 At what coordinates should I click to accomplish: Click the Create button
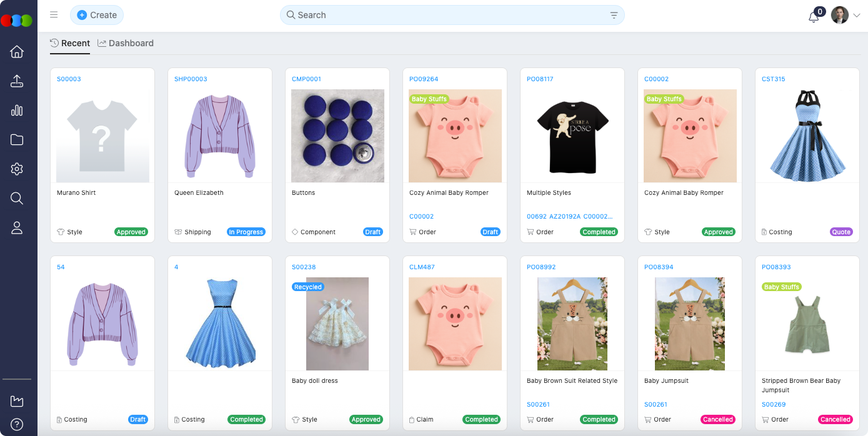(97, 15)
